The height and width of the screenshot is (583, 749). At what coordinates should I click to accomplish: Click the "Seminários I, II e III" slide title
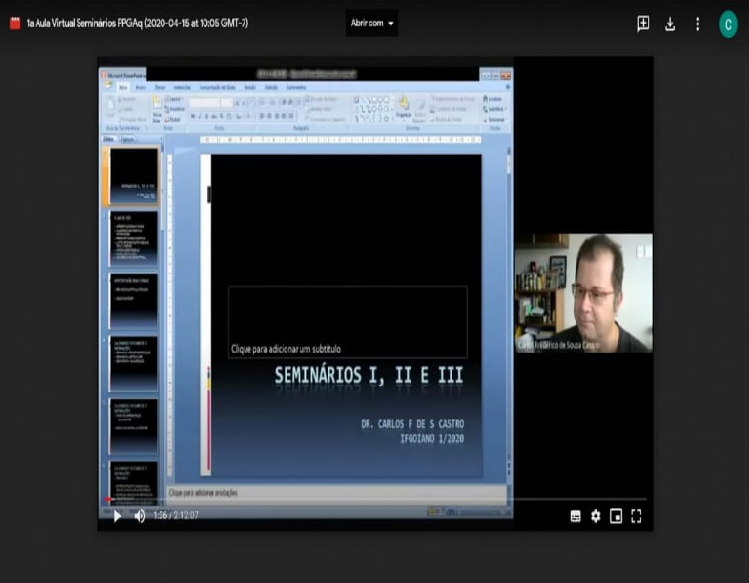(369, 375)
